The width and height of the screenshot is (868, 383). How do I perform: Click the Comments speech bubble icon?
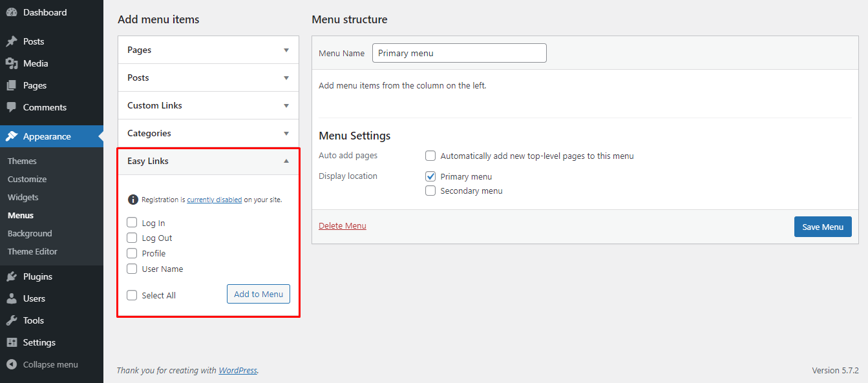click(x=12, y=107)
